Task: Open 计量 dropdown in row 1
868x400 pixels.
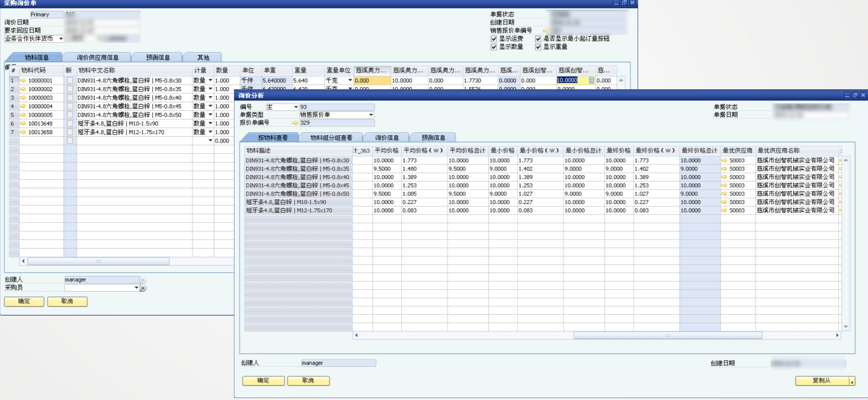Action: point(210,80)
